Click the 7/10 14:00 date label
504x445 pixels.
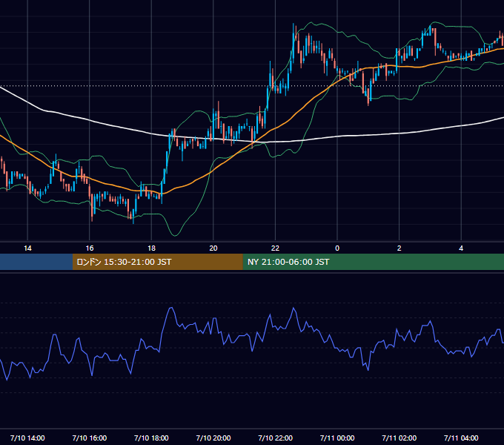point(27,438)
